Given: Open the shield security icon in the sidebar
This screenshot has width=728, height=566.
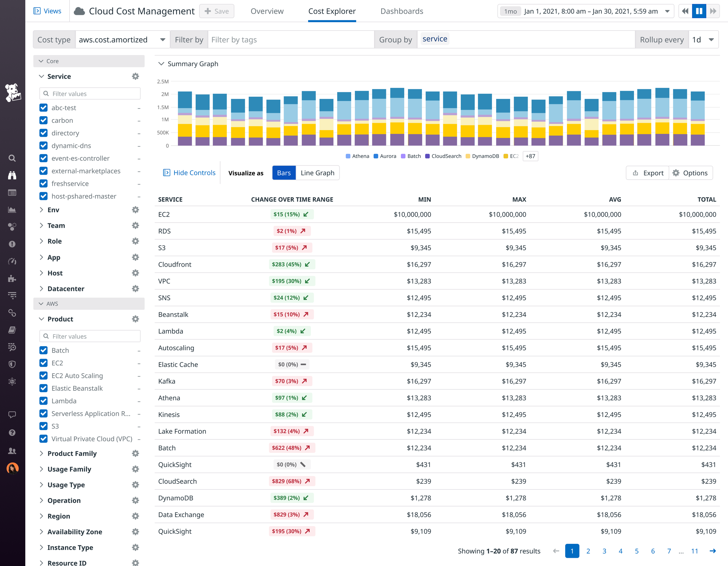Looking at the screenshot, I should point(12,364).
